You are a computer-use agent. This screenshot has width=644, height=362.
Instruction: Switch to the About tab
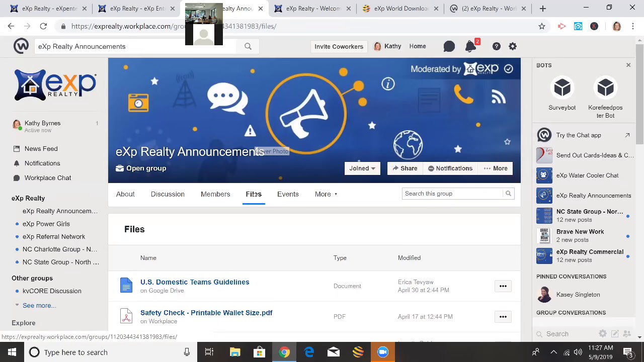click(125, 194)
